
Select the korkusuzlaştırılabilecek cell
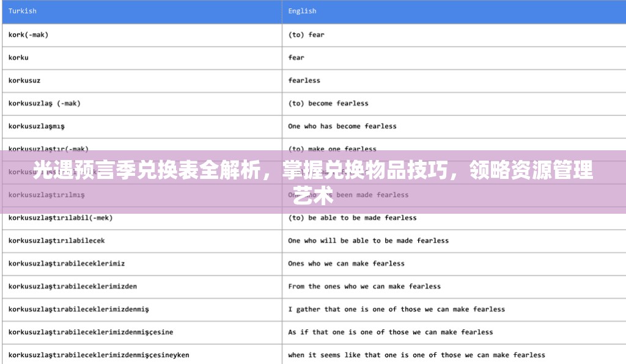pyautogui.click(x=56, y=241)
